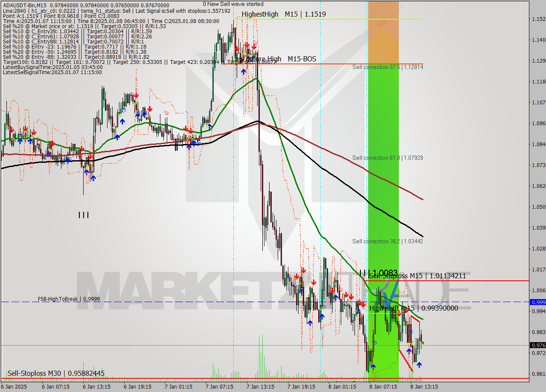This screenshot has height=392, width=546.
Task: Click the LatestBuySignalTime text line
Action: pos(52,67)
